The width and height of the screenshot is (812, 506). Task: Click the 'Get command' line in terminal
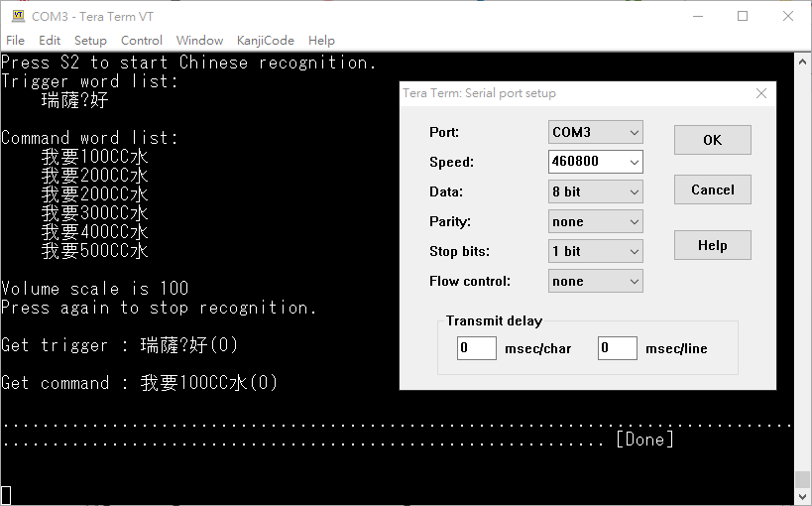click(140, 383)
